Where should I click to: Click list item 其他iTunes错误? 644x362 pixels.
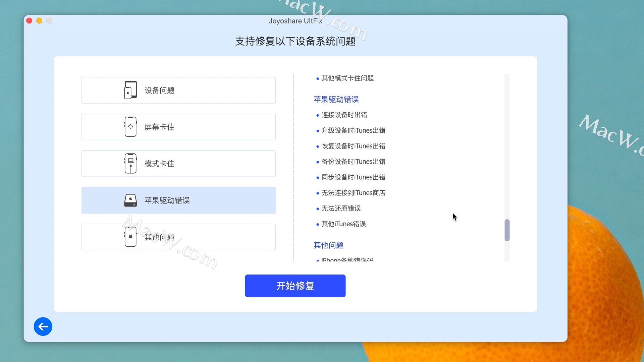pos(343,224)
